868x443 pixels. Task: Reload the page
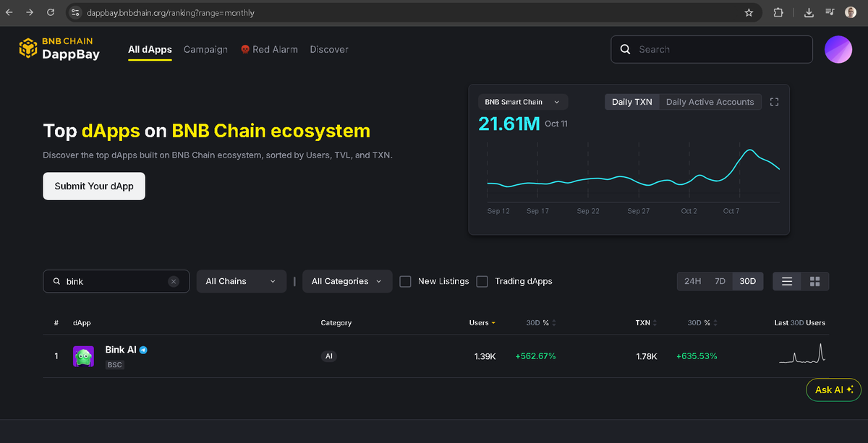[x=51, y=12]
